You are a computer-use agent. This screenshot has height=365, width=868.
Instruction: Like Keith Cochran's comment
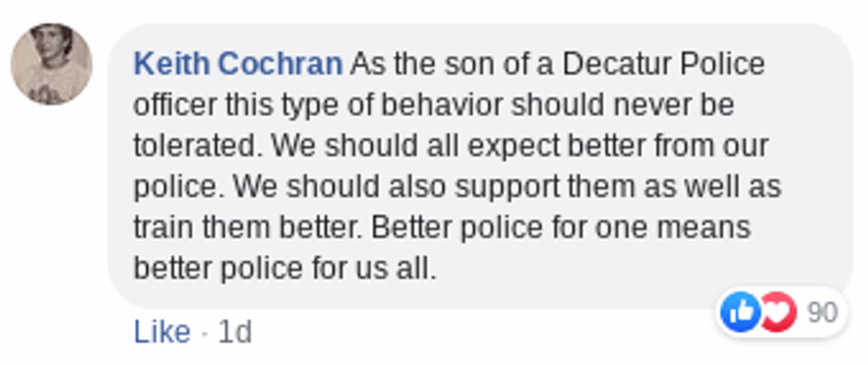tap(162, 331)
